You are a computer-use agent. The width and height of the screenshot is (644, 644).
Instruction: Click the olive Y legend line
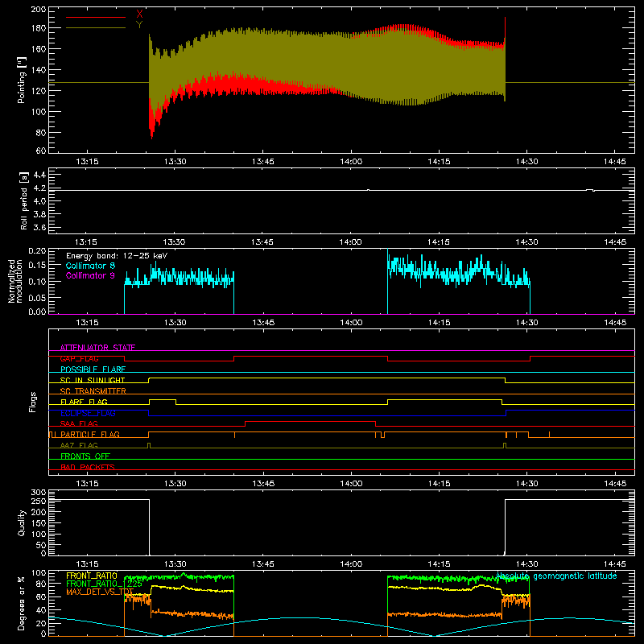pos(96,28)
